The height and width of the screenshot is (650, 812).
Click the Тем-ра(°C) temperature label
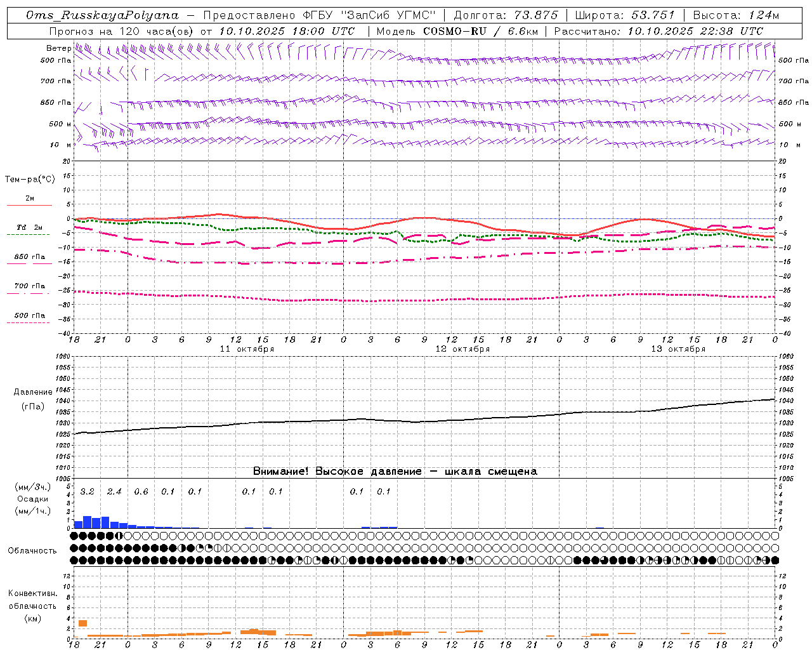coord(30,180)
